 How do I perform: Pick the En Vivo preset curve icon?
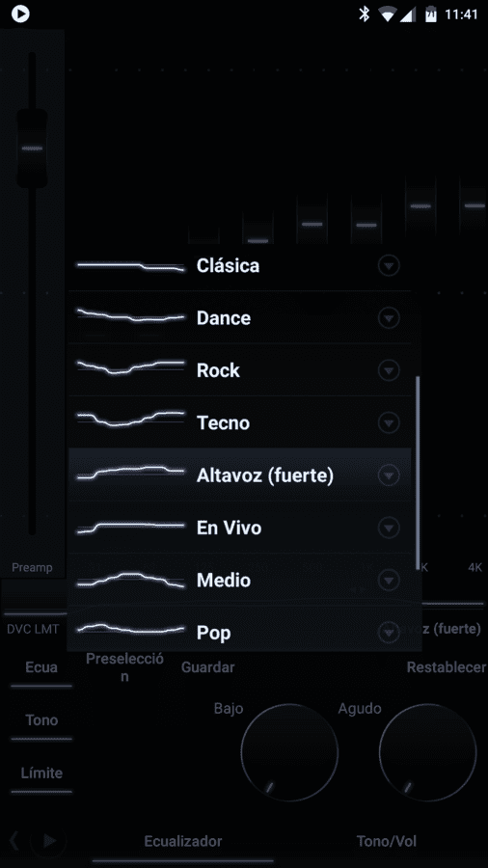pos(130,527)
